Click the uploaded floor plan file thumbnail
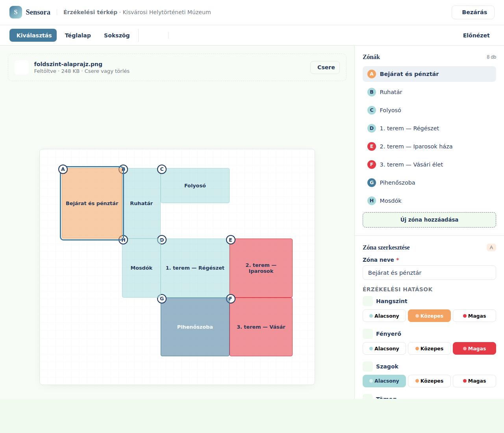 coord(22,67)
